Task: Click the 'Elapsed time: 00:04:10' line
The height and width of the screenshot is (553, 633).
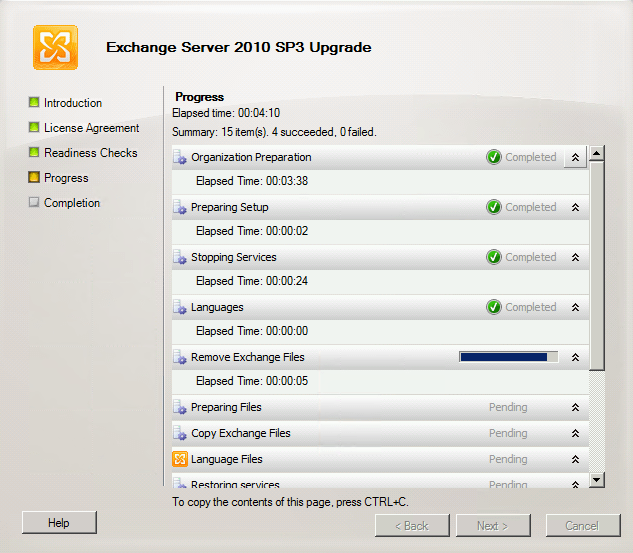Action: click(x=226, y=113)
